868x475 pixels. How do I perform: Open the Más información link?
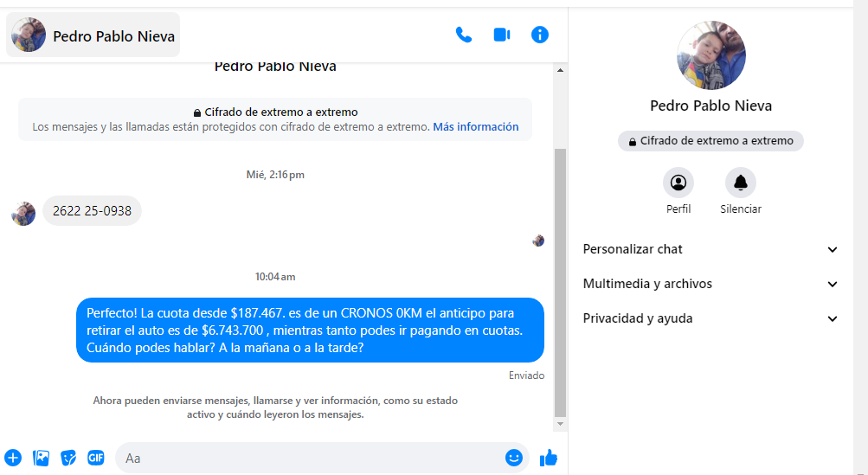[475, 127]
